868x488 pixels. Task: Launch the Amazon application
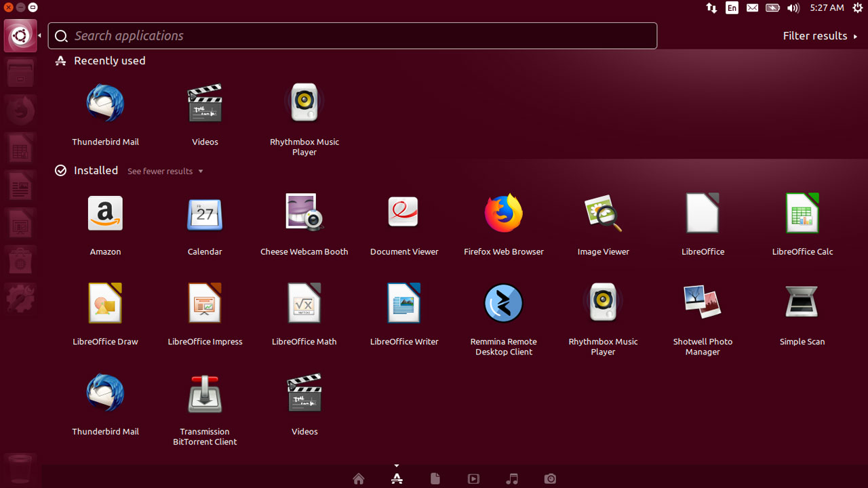point(105,213)
